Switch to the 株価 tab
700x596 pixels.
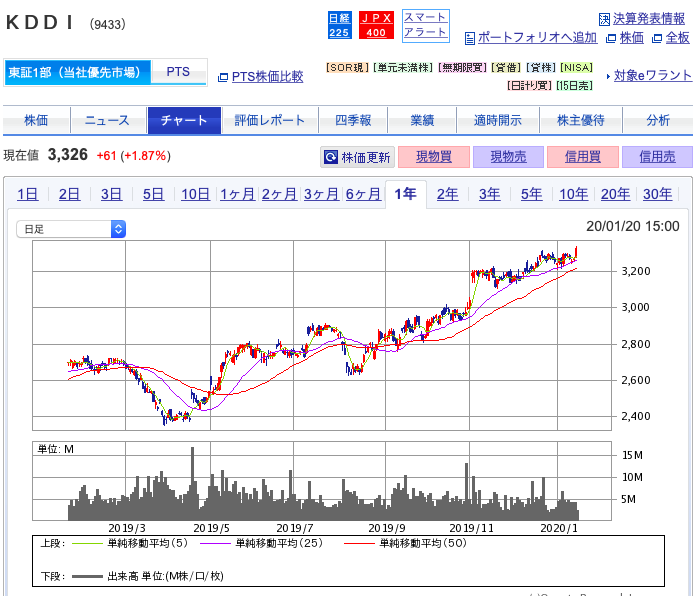36,120
